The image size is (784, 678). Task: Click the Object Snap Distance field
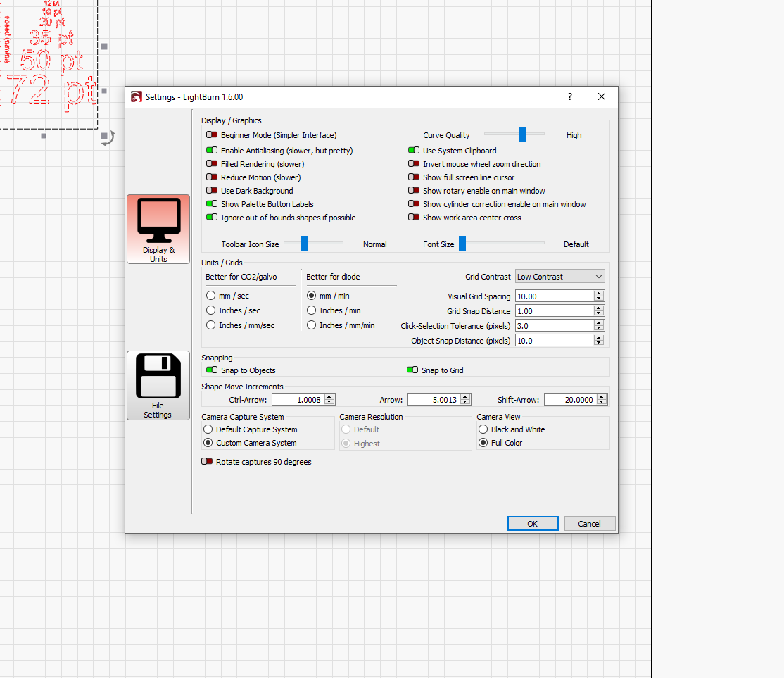555,341
